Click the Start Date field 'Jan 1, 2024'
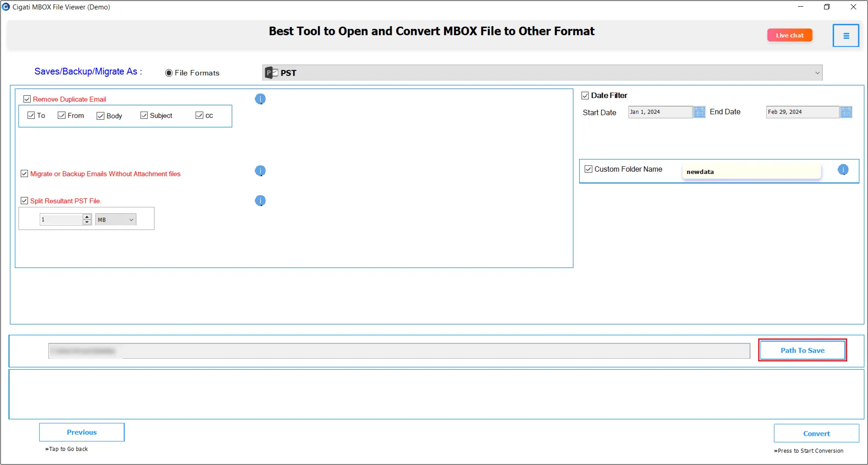The height and width of the screenshot is (465, 868). (x=660, y=112)
